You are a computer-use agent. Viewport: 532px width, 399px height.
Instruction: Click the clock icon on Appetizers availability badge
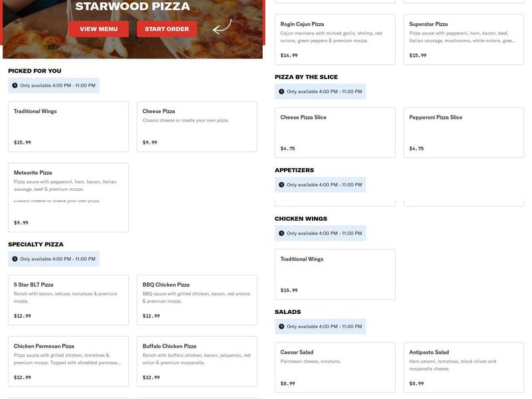pyautogui.click(x=282, y=184)
